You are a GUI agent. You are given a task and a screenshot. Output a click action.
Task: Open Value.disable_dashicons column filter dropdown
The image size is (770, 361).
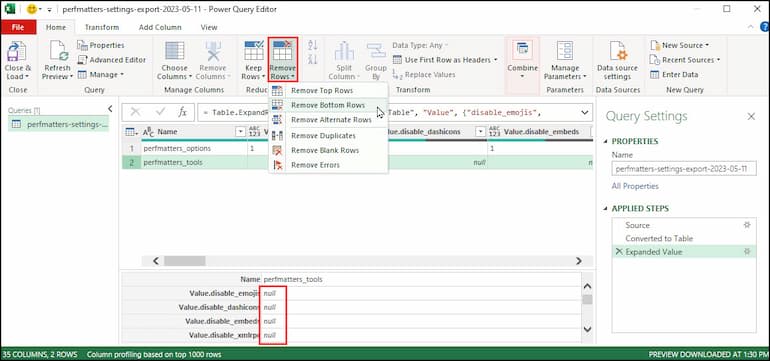tap(480, 132)
